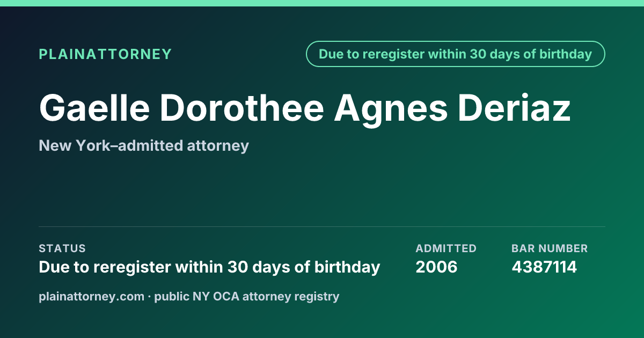Click the status value below STATUS label

[209, 267]
